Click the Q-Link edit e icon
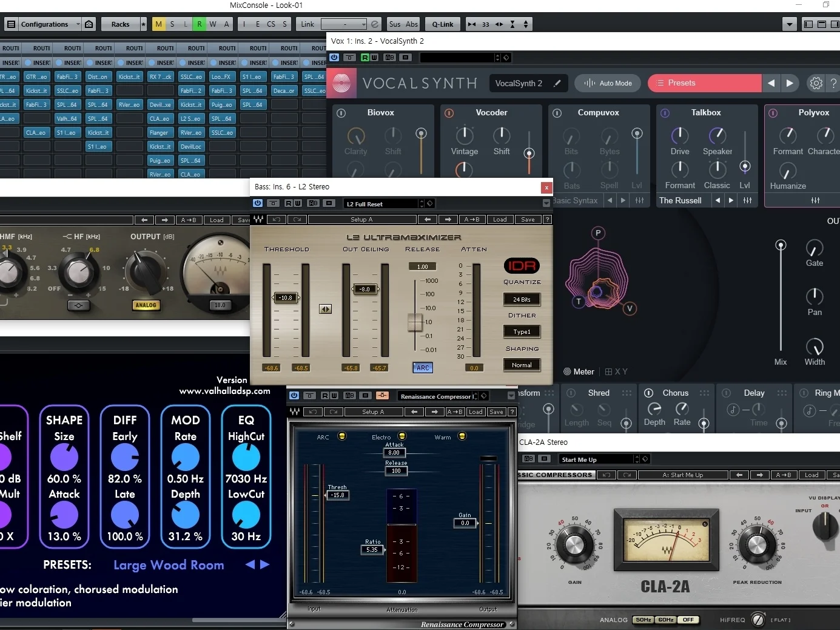This screenshot has width=840, height=630. 375,24
